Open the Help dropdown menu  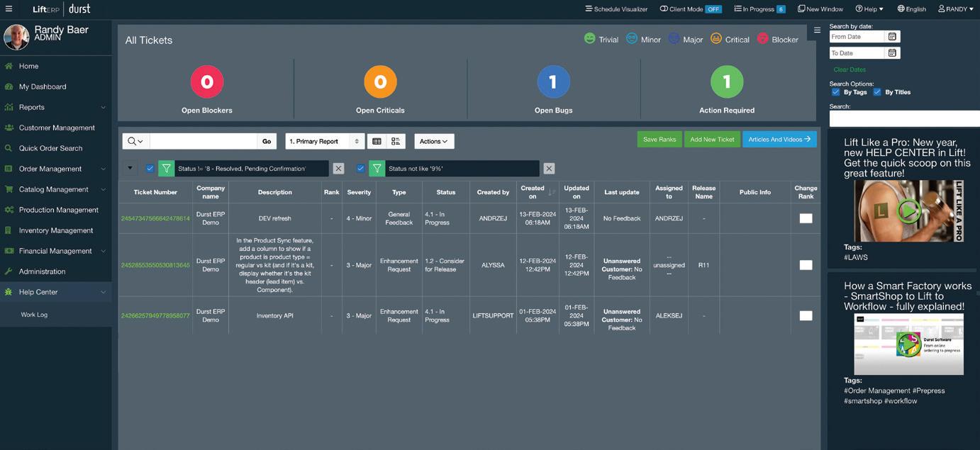coord(869,9)
